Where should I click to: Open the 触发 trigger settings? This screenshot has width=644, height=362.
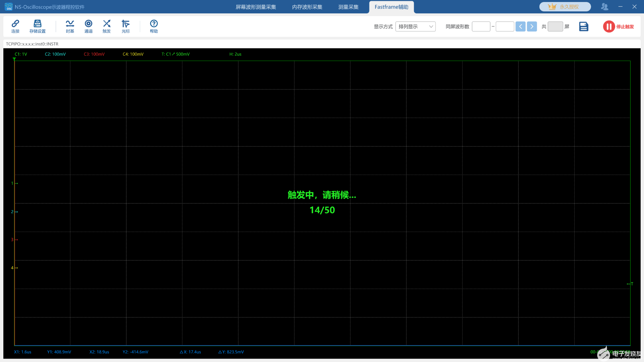tap(107, 26)
